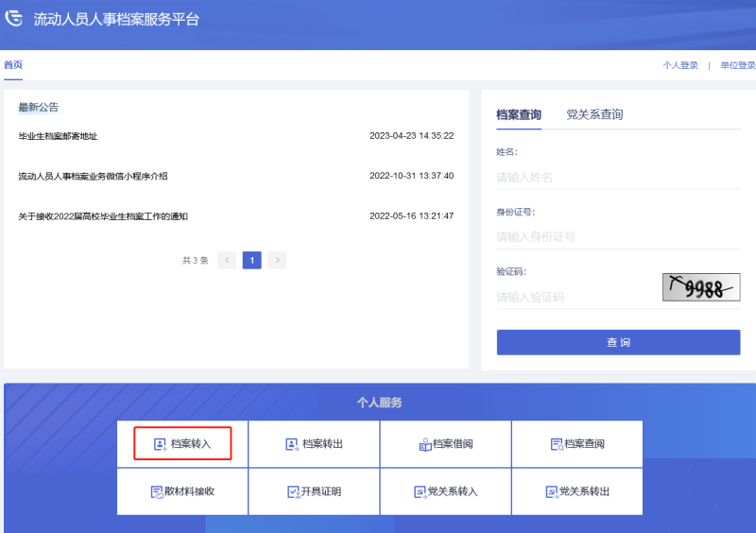Click the 最新公告 heading
Image resolution: width=756 pixels, height=533 pixels.
tap(39, 108)
